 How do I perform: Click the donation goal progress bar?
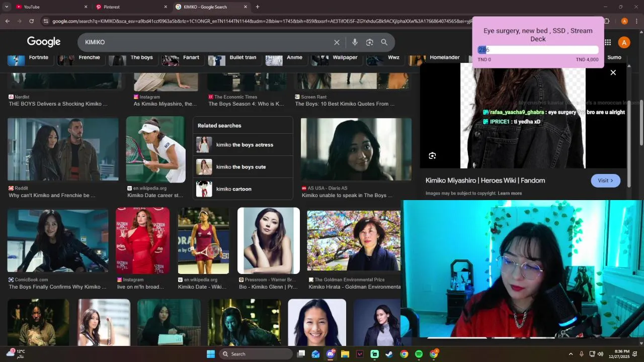click(538, 50)
